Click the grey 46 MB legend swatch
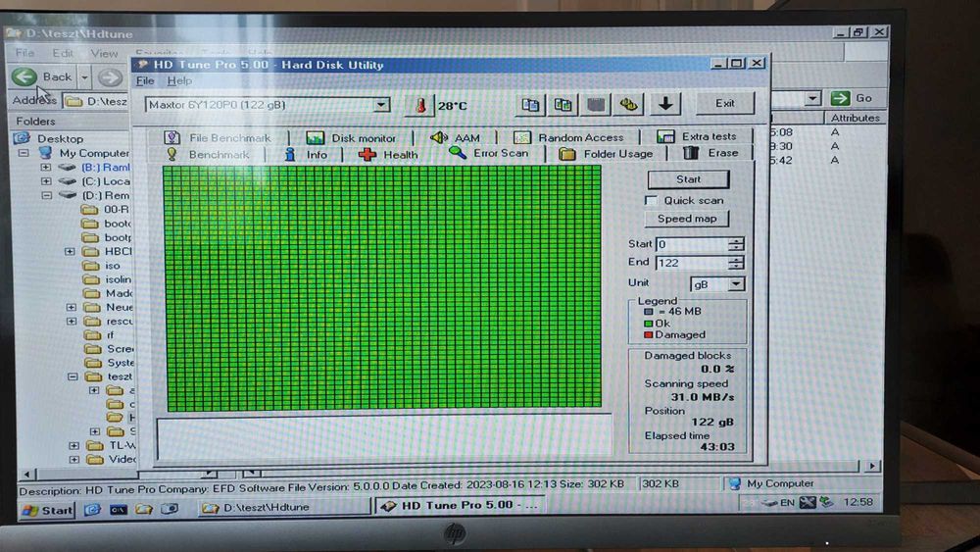Viewport: 980px width, 552px height. click(x=648, y=312)
